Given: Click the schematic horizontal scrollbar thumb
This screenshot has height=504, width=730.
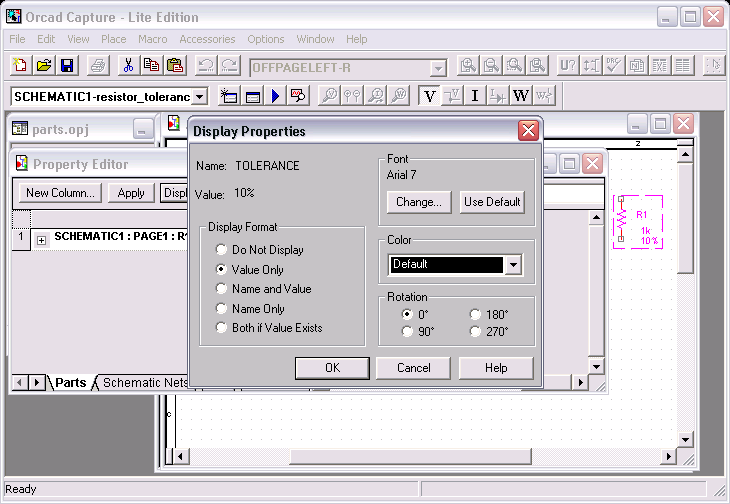Looking at the screenshot, I should [410, 457].
